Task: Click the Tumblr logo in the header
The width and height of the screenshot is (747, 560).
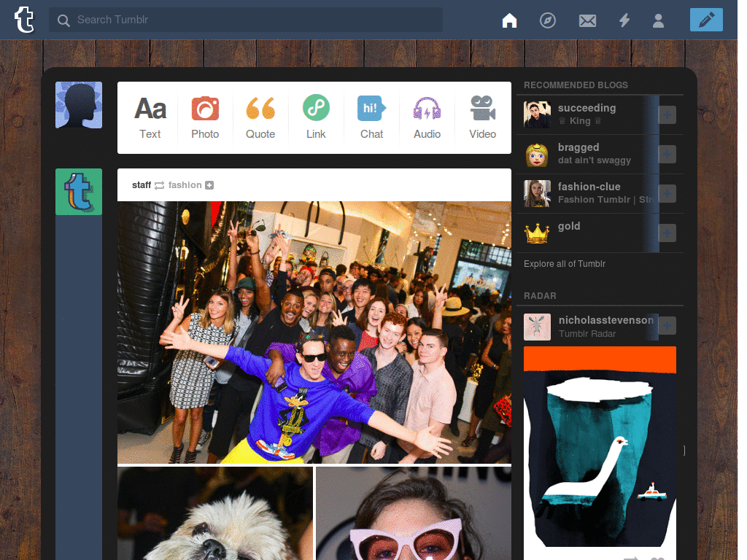Action: 24,20
